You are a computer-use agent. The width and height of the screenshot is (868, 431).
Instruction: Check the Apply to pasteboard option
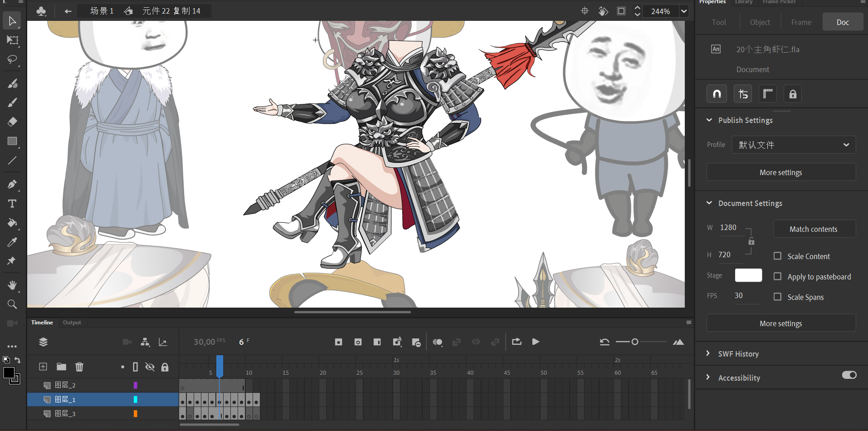(777, 276)
